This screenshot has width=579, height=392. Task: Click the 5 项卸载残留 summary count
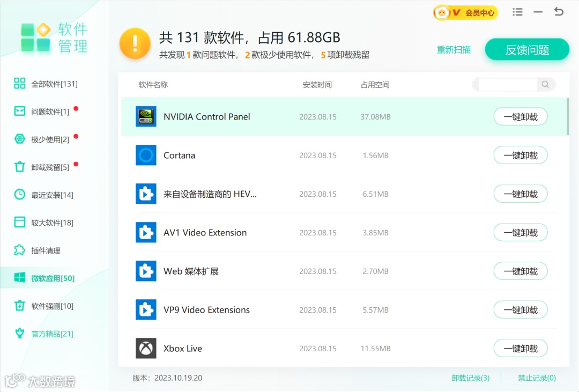(x=345, y=55)
